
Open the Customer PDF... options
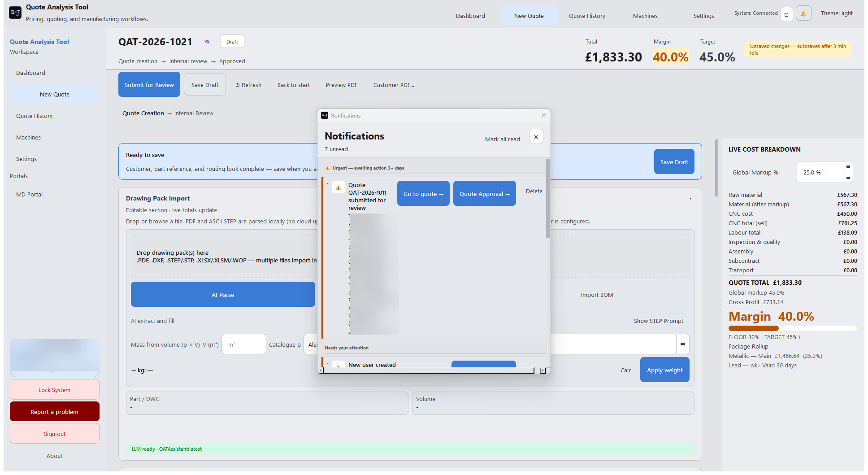pyautogui.click(x=394, y=85)
